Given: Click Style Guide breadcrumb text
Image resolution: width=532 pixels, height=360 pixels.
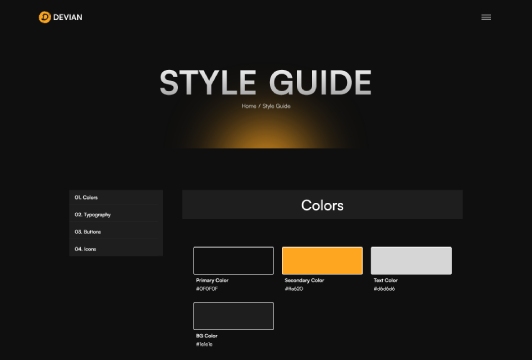Looking at the screenshot, I should pyautogui.click(x=276, y=106).
